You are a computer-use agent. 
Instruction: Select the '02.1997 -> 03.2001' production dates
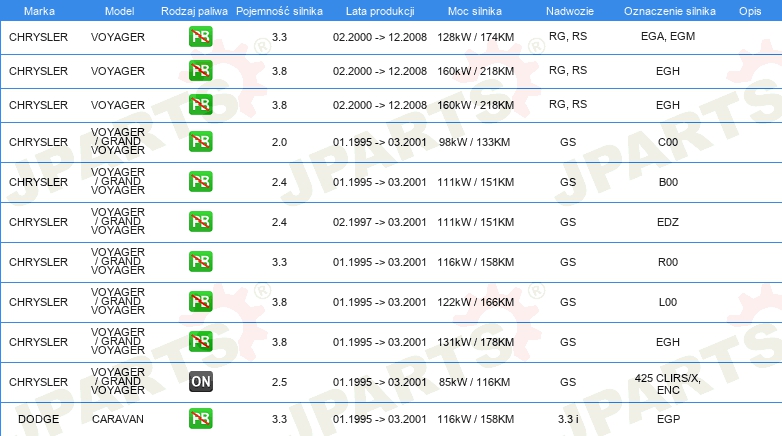pos(380,222)
